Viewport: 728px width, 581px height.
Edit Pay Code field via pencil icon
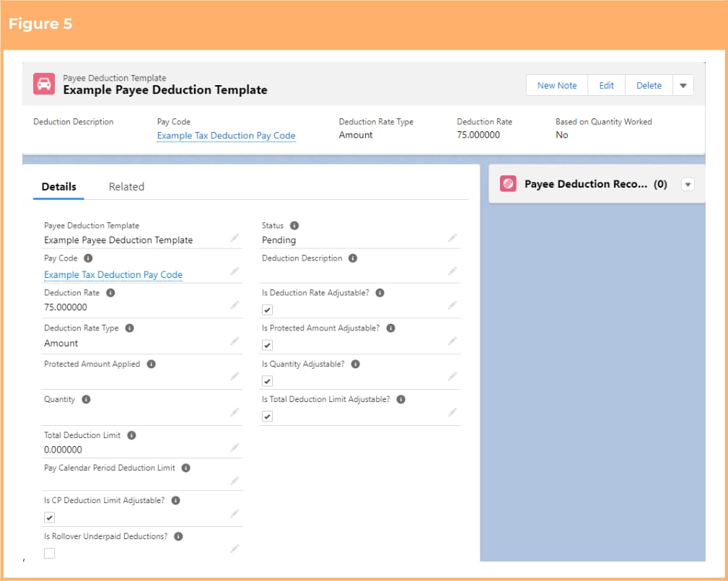coord(235,271)
